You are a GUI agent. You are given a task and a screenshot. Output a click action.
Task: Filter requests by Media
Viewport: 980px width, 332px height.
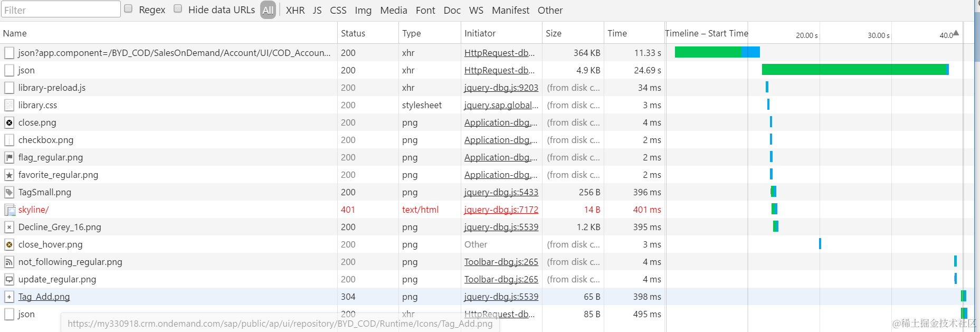394,10
